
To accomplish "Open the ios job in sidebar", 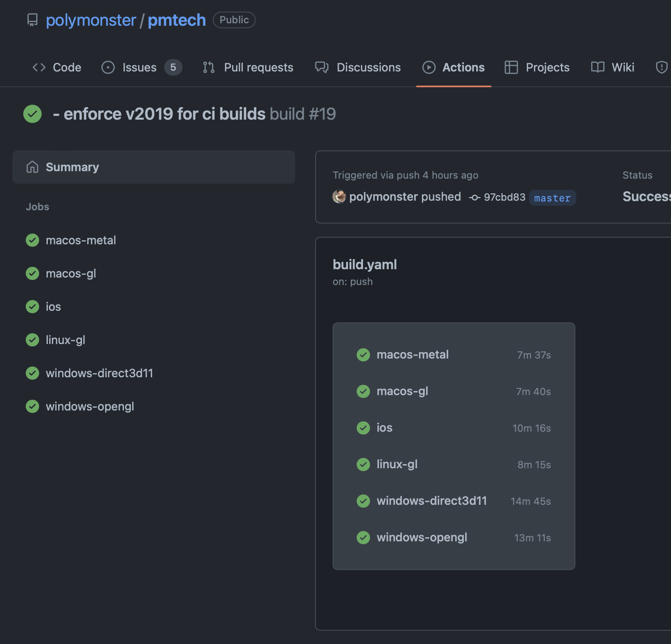I will 53,307.
